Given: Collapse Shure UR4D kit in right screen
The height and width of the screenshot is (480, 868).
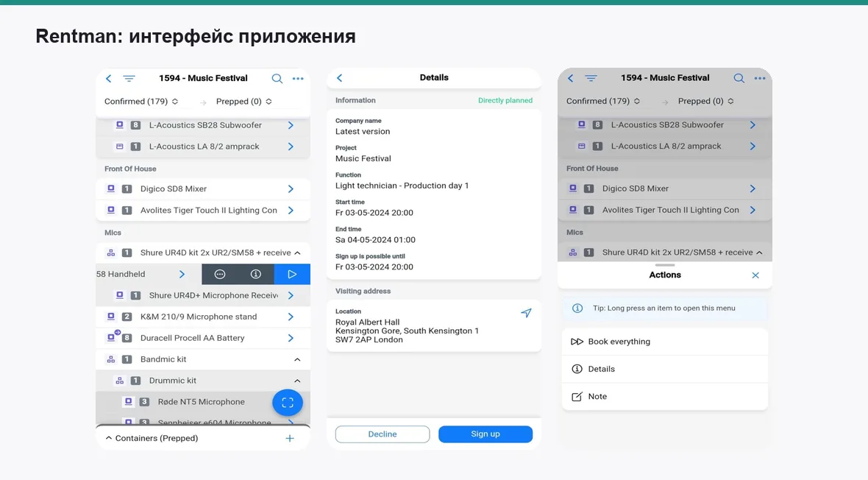Looking at the screenshot, I should [x=759, y=253].
